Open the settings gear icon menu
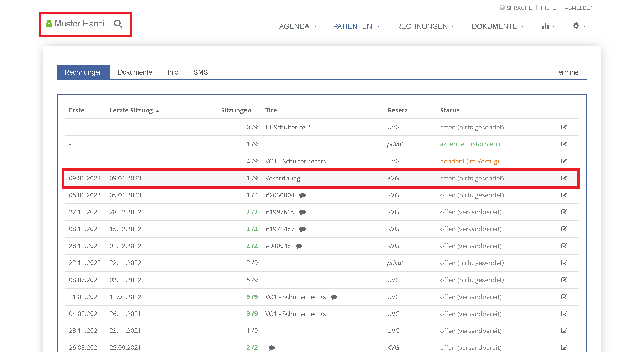Viewport: 644px width, 352px height. pyautogui.click(x=576, y=26)
